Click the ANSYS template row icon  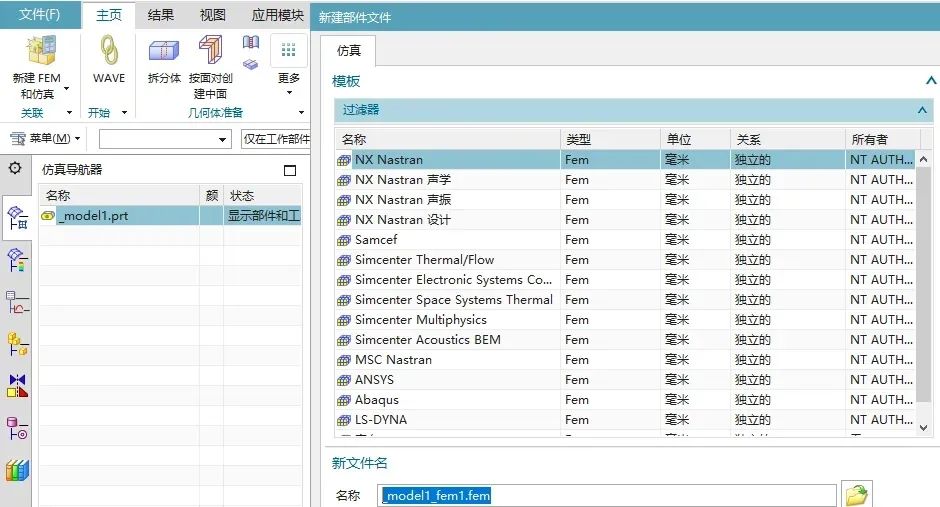pos(344,380)
